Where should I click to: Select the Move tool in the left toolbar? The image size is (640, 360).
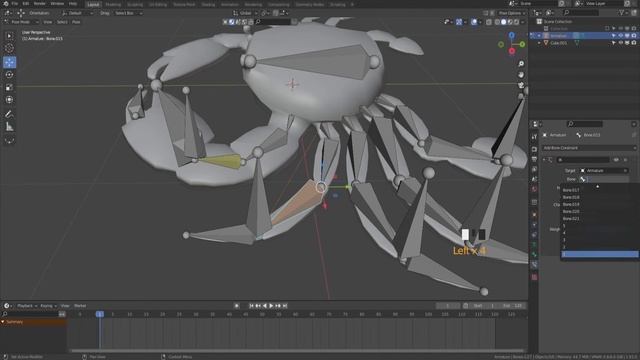coord(9,62)
